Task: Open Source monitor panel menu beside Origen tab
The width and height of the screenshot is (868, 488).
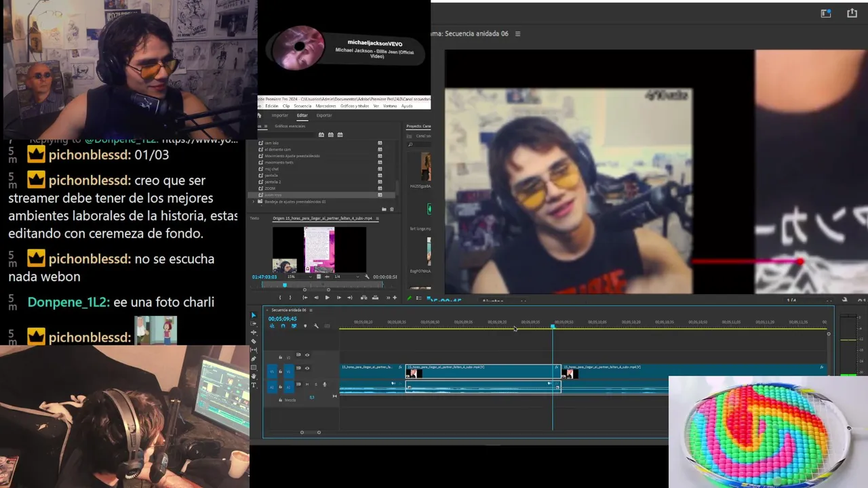Action: coord(377,218)
